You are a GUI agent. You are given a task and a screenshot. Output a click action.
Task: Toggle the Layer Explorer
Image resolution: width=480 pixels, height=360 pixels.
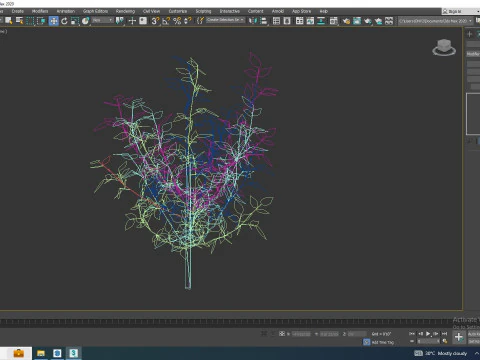287,21
